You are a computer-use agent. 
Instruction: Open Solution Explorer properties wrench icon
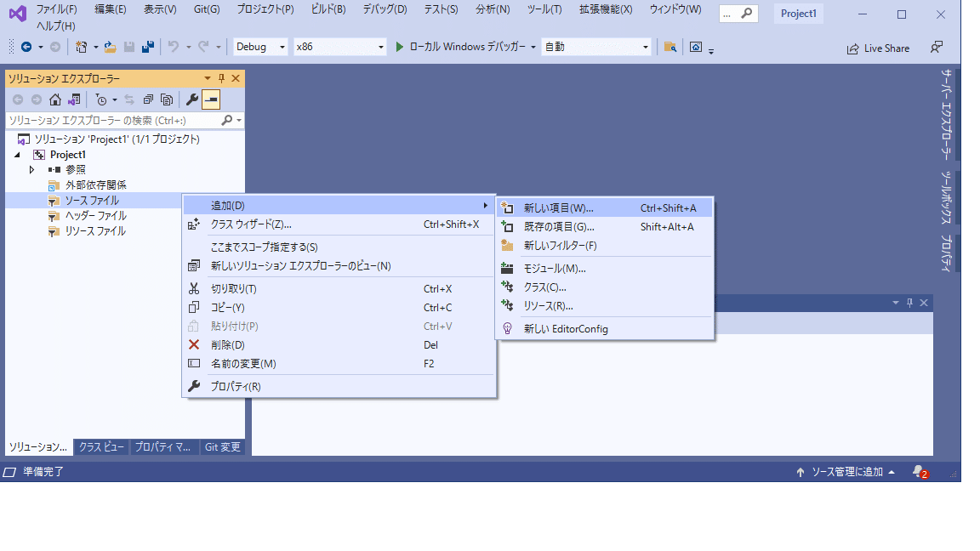tap(191, 98)
